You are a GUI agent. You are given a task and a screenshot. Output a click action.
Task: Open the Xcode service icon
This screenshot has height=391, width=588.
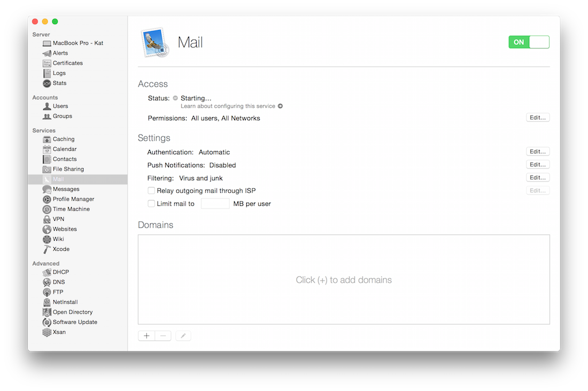point(47,249)
